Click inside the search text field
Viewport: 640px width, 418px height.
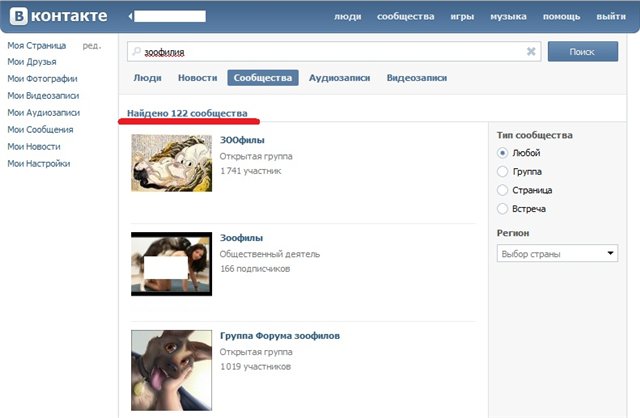[x=330, y=51]
